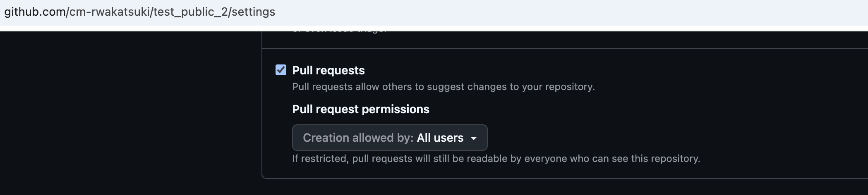868x195 pixels.
Task: Click the dropdown caret arrow icon
Action: coord(474,138)
